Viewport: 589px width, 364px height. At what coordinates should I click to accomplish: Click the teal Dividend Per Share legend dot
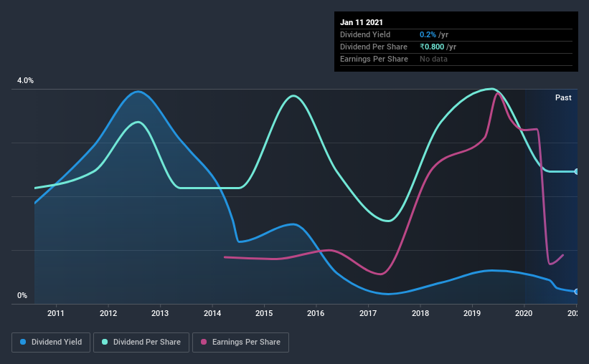pos(105,342)
